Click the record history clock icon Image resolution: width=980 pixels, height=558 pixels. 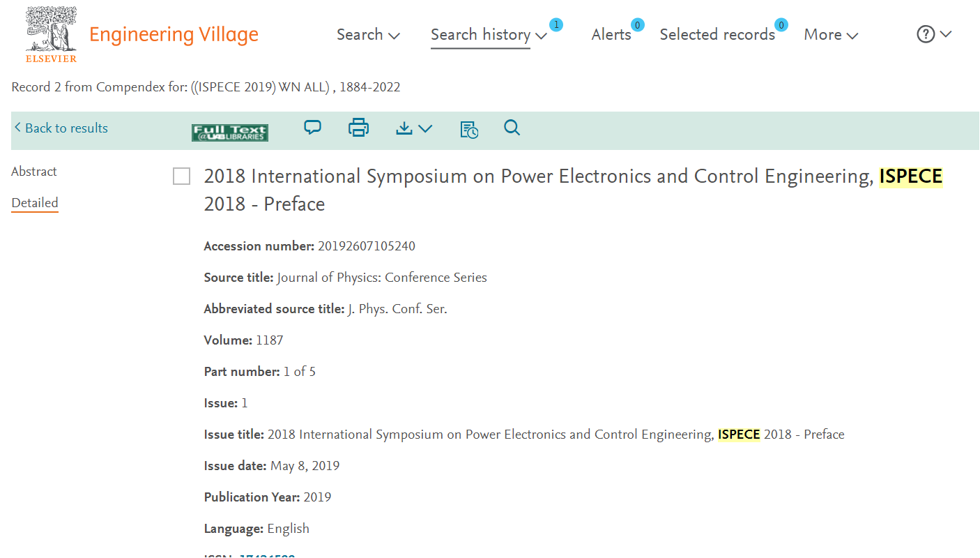click(469, 129)
